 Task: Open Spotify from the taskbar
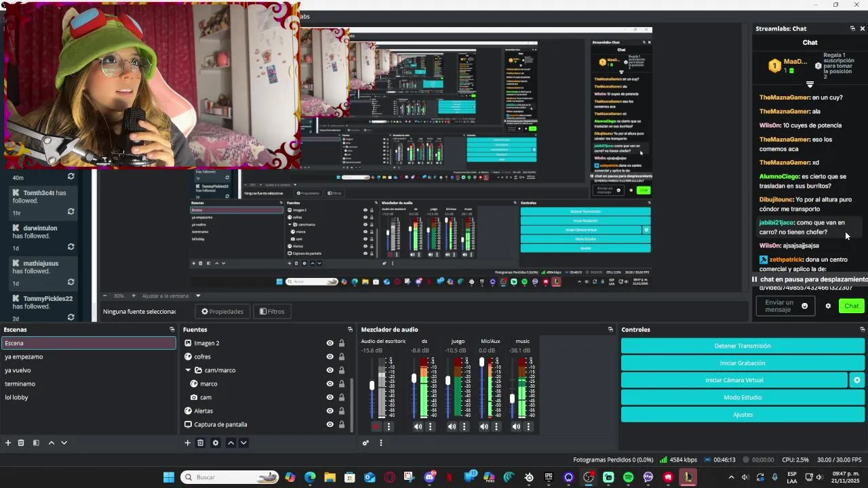coord(628,477)
